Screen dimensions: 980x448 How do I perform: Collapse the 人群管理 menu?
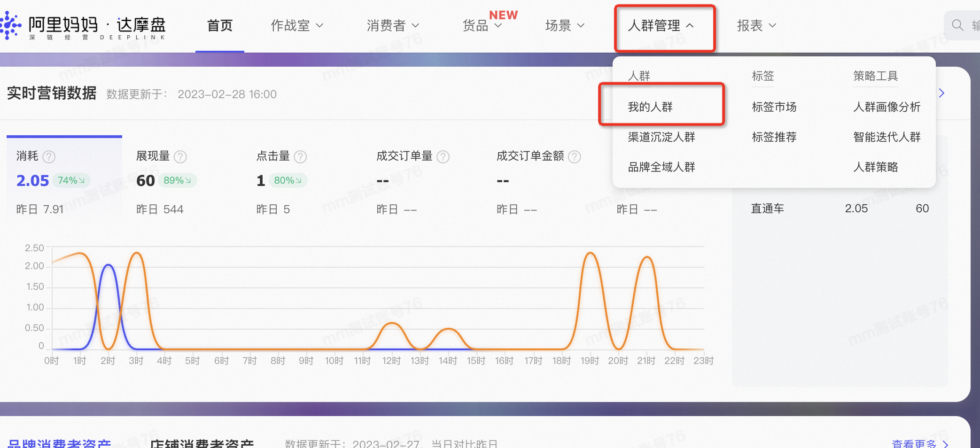coord(661,25)
